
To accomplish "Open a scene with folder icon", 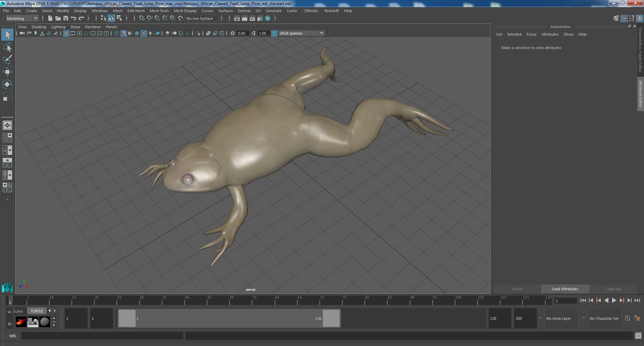I will coord(58,18).
